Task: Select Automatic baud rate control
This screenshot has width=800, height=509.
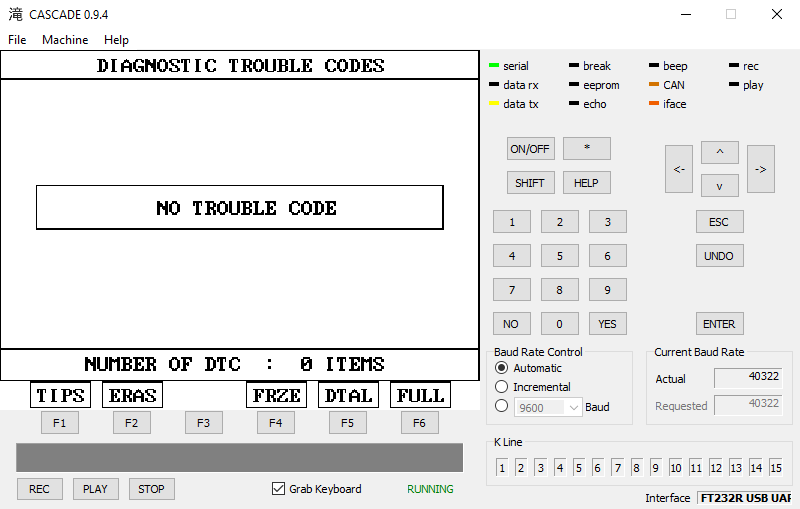Action: point(502,368)
